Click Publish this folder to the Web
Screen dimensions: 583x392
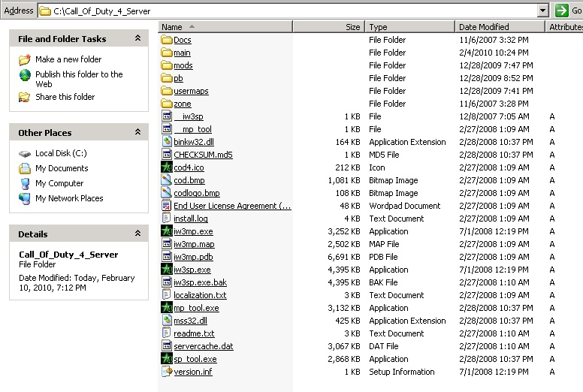[x=79, y=79]
